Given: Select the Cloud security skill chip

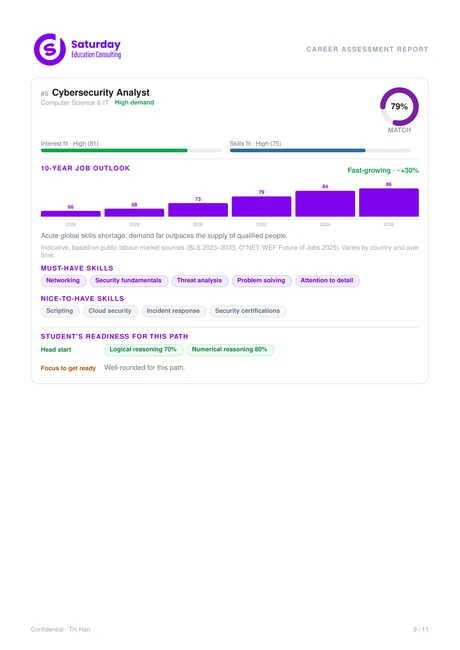Looking at the screenshot, I should click(x=110, y=311).
